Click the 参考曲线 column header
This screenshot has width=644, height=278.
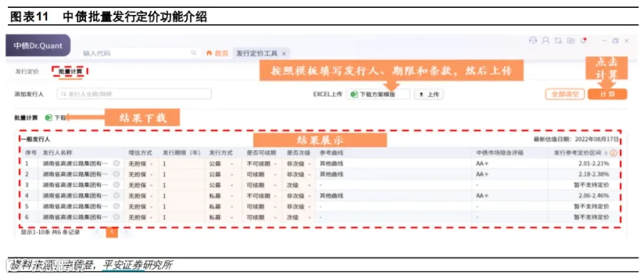coord(331,153)
